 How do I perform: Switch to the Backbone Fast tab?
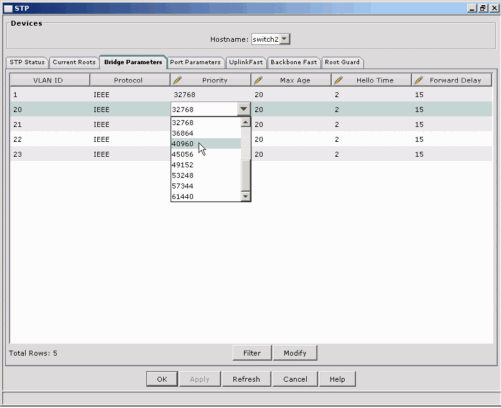click(294, 62)
